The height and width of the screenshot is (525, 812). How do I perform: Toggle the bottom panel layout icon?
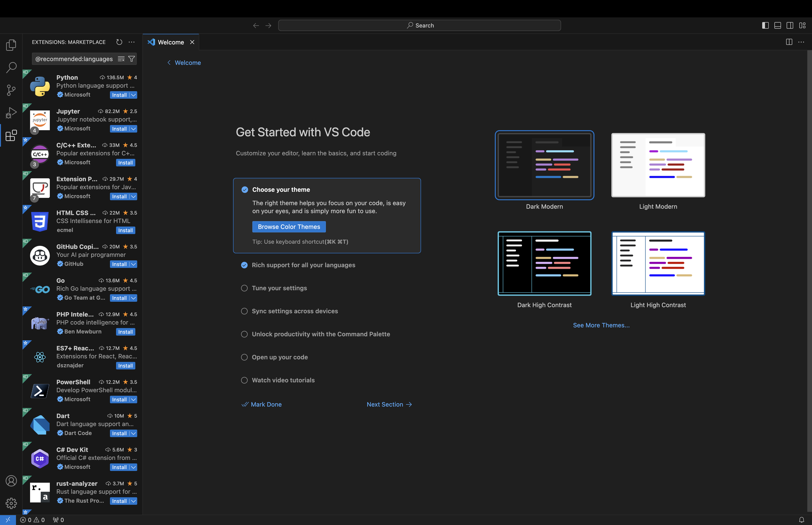778,26
